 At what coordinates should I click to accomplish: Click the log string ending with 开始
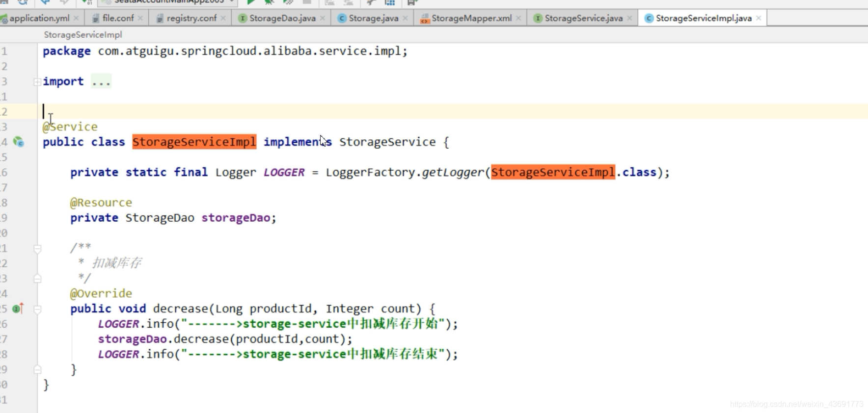[x=313, y=324]
